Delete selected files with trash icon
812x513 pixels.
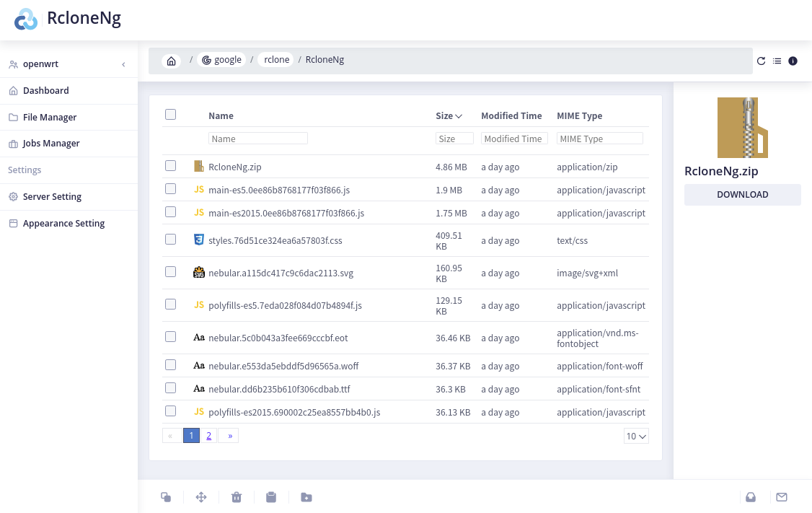pos(236,497)
